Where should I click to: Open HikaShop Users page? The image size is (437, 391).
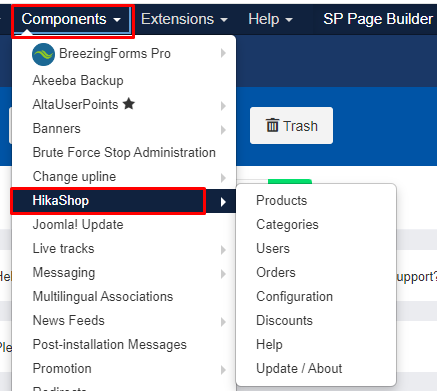(x=273, y=249)
